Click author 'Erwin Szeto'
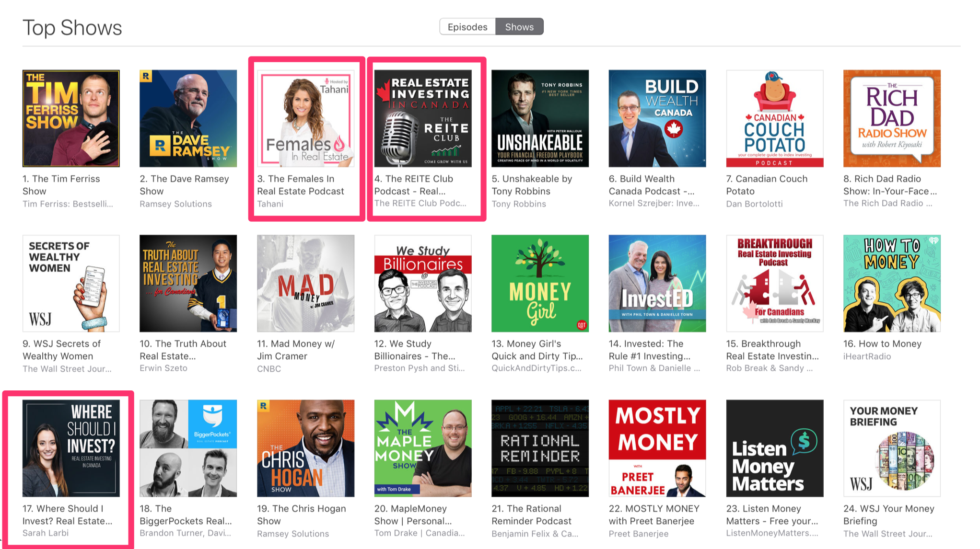This screenshot has width=980, height=549. (x=163, y=368)
